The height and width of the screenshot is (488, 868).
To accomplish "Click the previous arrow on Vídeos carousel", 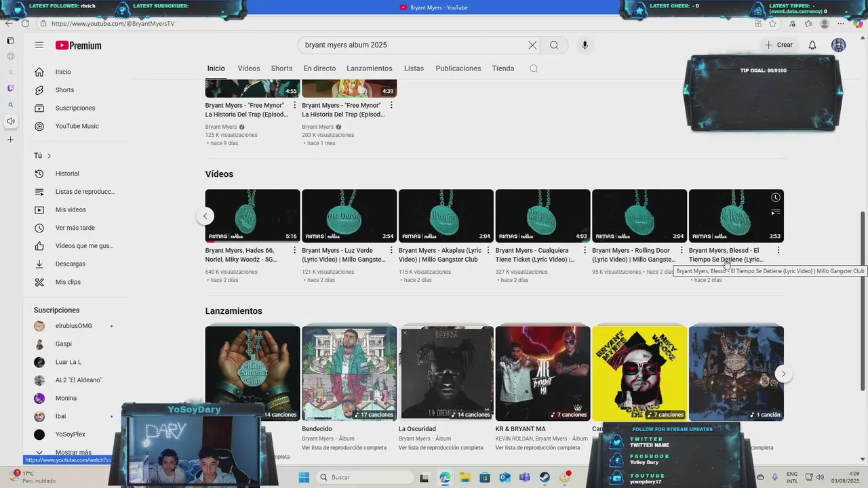I will click(x=205, y=216).
